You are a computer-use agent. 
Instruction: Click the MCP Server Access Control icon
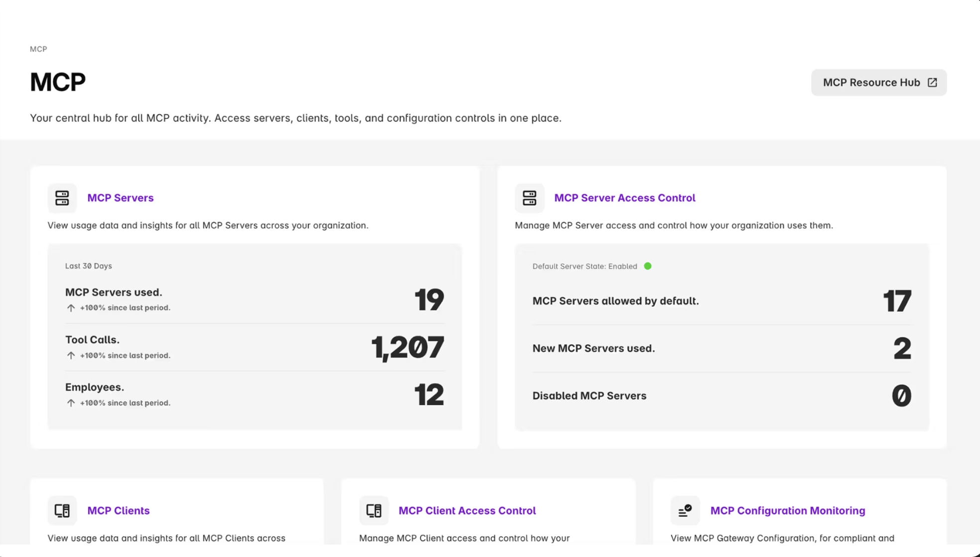[529, 198]
